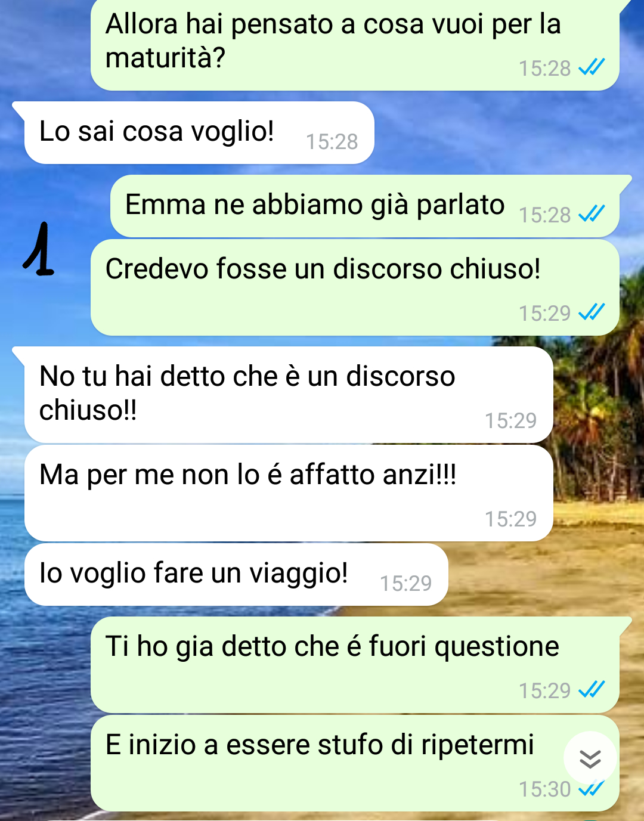Click 15:29 timestamp on 'No tu hai detto' message

click(x=511, y=421)
